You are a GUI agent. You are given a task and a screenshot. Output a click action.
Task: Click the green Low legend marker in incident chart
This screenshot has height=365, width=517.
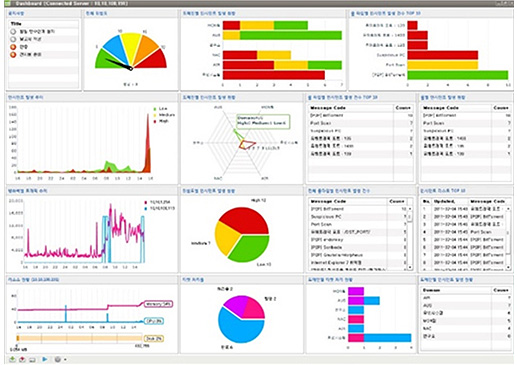tap(155, 109)
